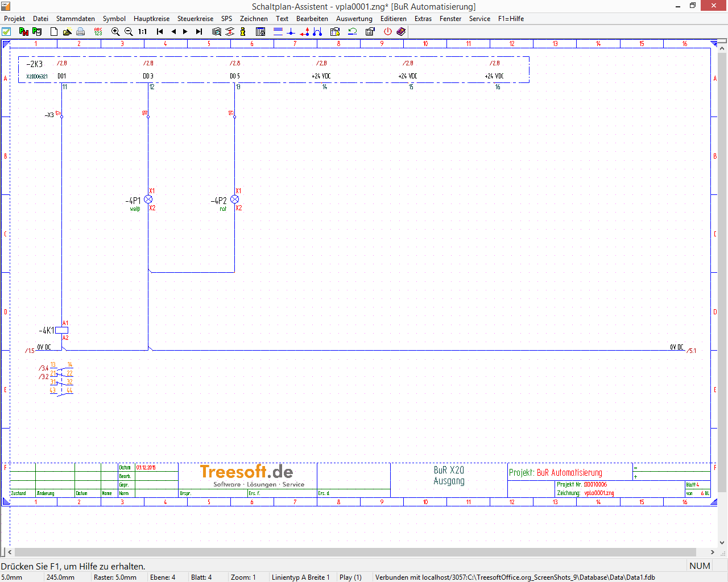Image resolution: width=728 pixels, height=582 pixels.
Task: Click the purple help book icon
Action: pos(401,32)
